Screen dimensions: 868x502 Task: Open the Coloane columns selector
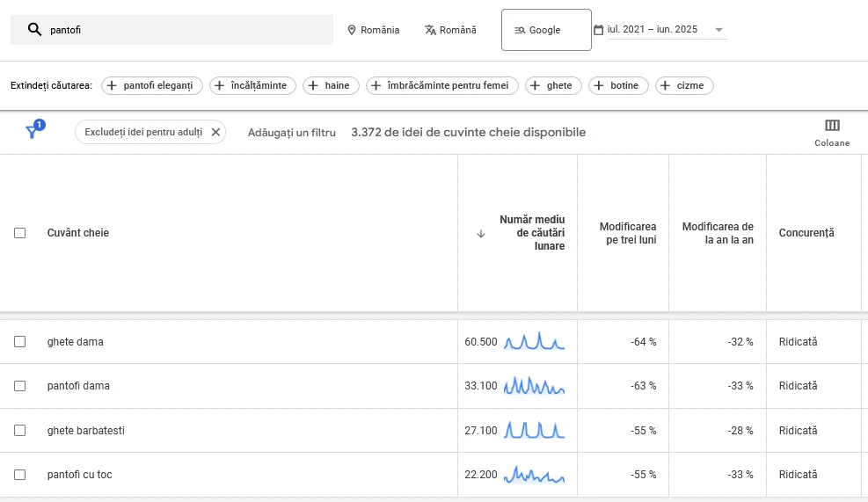pyautogui.click(x=832, y=133)
